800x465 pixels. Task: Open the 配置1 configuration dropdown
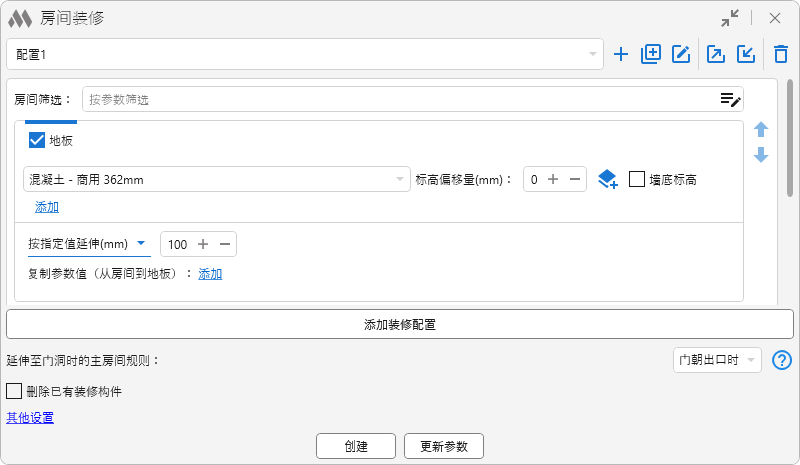pos(304,54)
